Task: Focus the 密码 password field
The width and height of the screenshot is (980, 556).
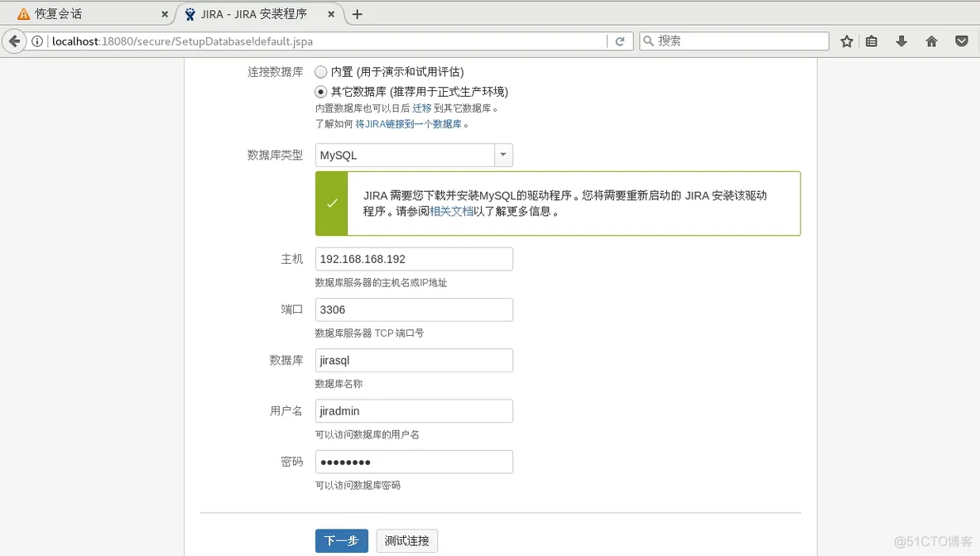Action: [414, 462]
